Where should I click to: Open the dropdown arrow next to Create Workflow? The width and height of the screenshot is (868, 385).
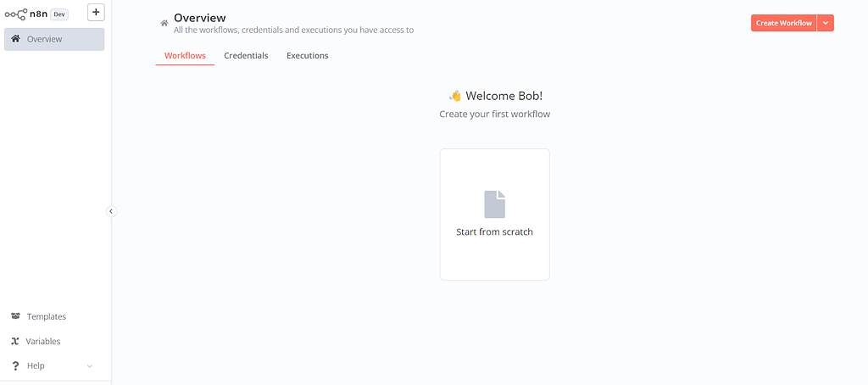tap(826, 23)
